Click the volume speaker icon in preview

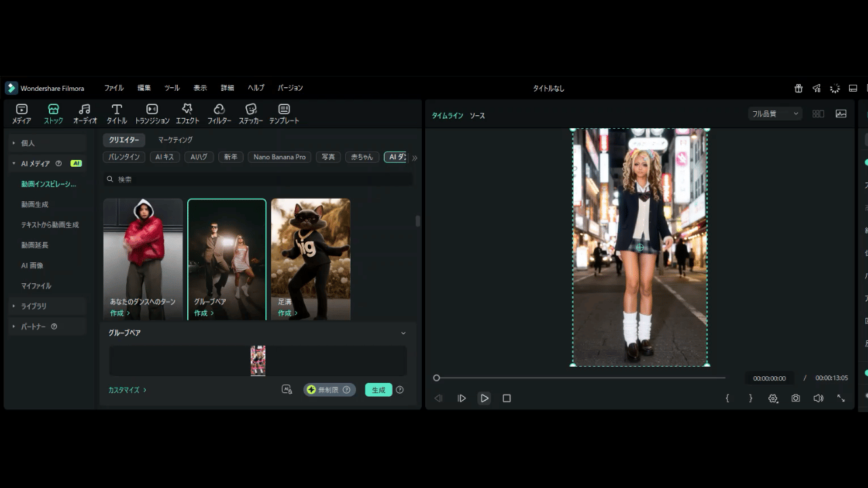818,399
